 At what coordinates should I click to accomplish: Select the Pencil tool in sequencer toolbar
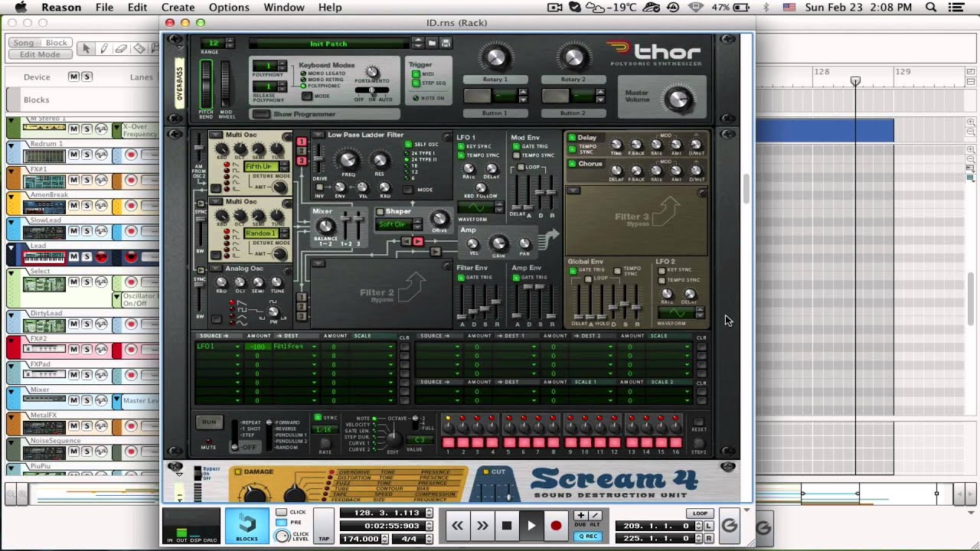click(104, 48)
